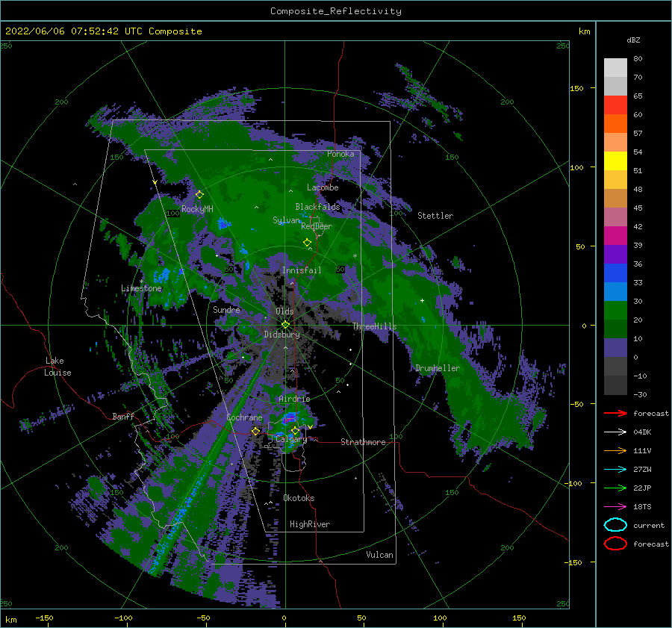The image size is (672, 628).
Task: Click the Strathmore city label
Action: click(x=363, y=442)
